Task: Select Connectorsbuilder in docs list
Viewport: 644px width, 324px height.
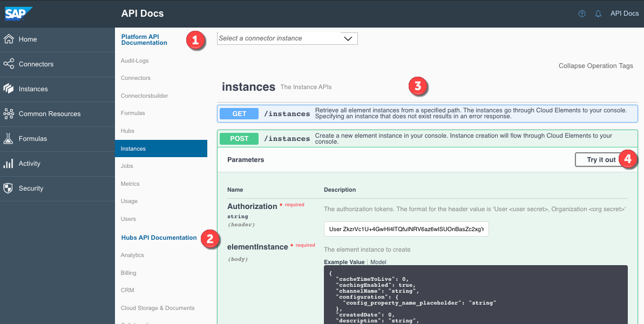Action: pos(145,96)
